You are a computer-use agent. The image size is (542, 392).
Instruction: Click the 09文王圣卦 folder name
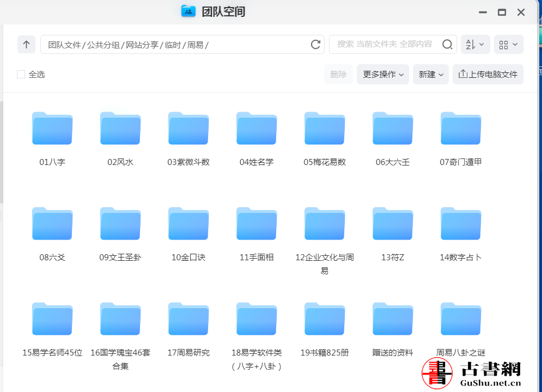coord(120,258)
